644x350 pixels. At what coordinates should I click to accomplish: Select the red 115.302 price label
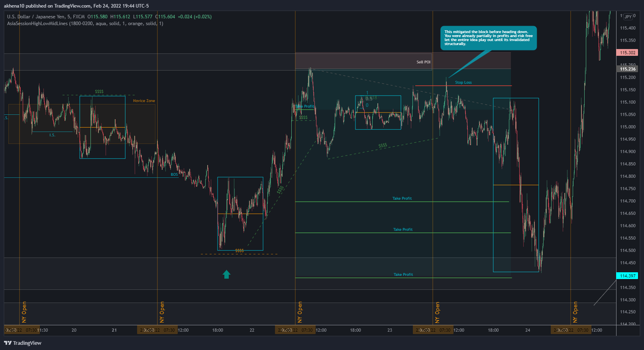pos(627,53)
